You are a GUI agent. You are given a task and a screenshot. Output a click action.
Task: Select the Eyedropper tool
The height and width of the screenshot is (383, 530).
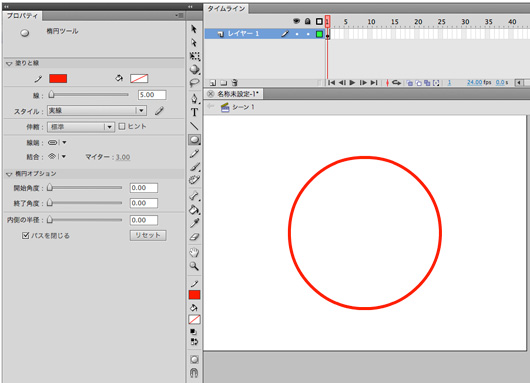pos(194,223)
